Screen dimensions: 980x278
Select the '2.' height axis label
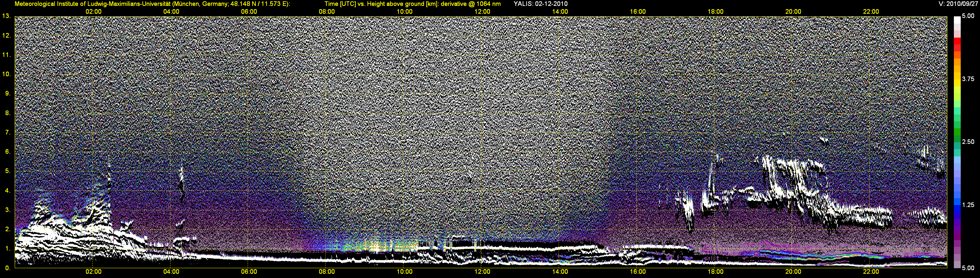[8, 229]
